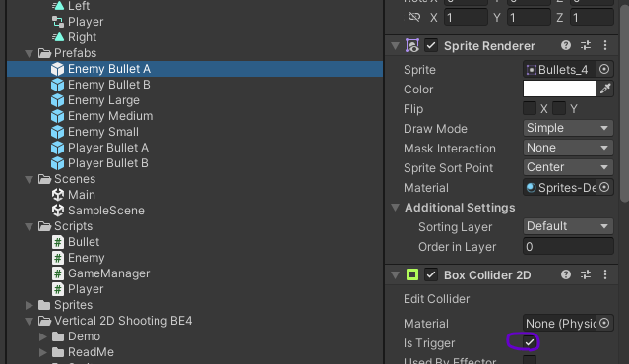Click the Enemy Large prefab cube icon
Screen dimensions: 629x364
pos(58,100)
